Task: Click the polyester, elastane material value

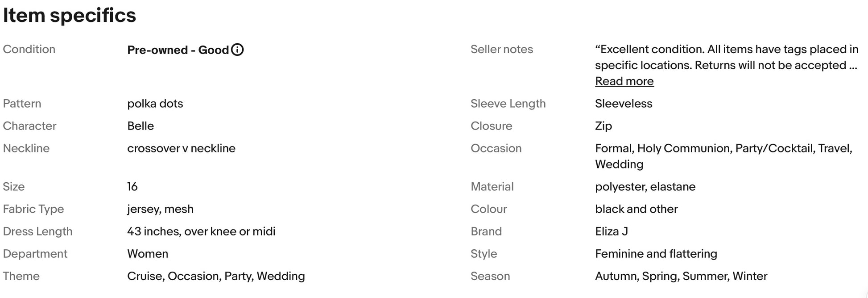Action: click(645, 187)
